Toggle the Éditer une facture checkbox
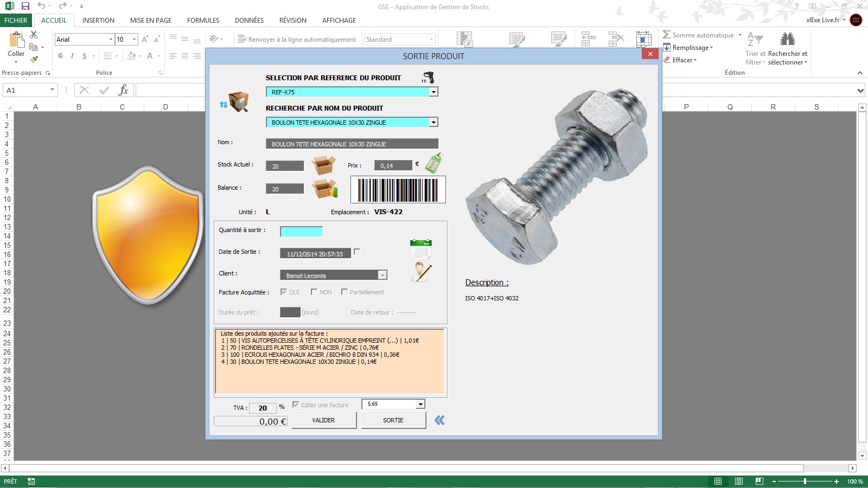The width and height of the screenshot is (868, 488). point(296,404)
